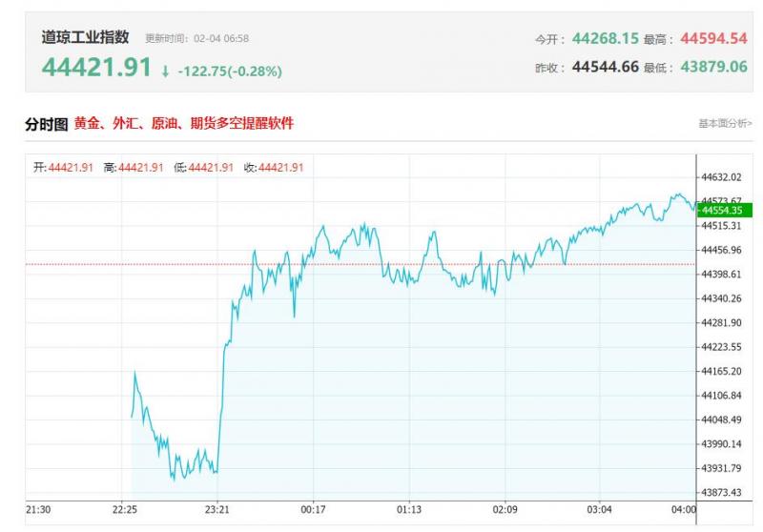Click the 22:25 time axis label

pyautogui.click(x=127, y=510)
